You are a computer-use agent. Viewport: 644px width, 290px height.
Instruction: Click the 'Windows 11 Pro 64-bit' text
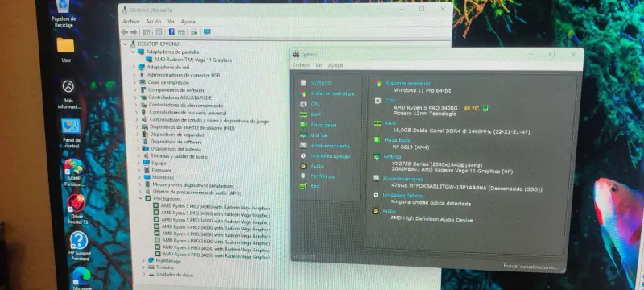coord(422,90)
